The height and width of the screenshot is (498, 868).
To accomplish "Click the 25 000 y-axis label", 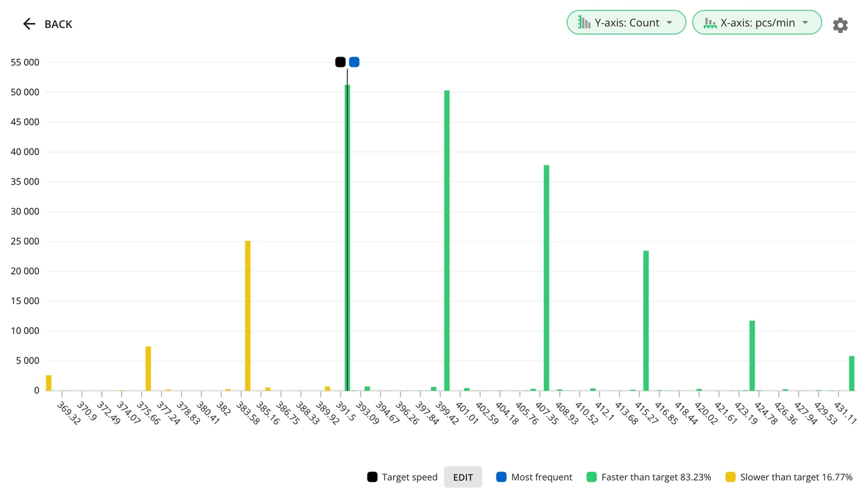I will [25, 242].
